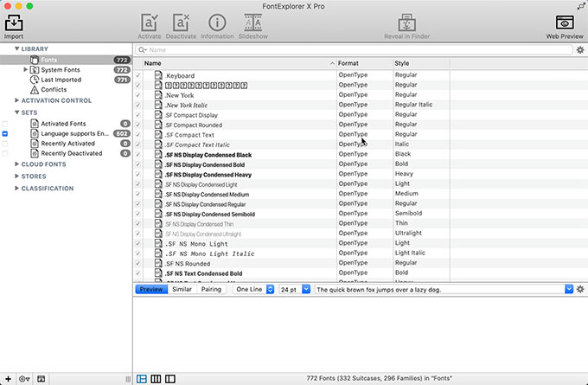Screen dimensions: 588x385
Task: Expand the CLOUD FONTS section
Action: point(16,164)
